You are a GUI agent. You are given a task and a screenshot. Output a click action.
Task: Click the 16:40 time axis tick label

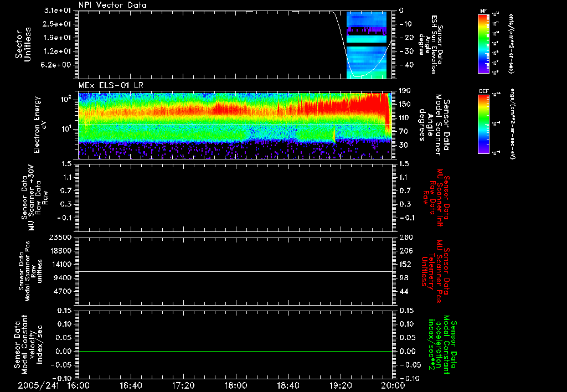click(x=131, y=385)
